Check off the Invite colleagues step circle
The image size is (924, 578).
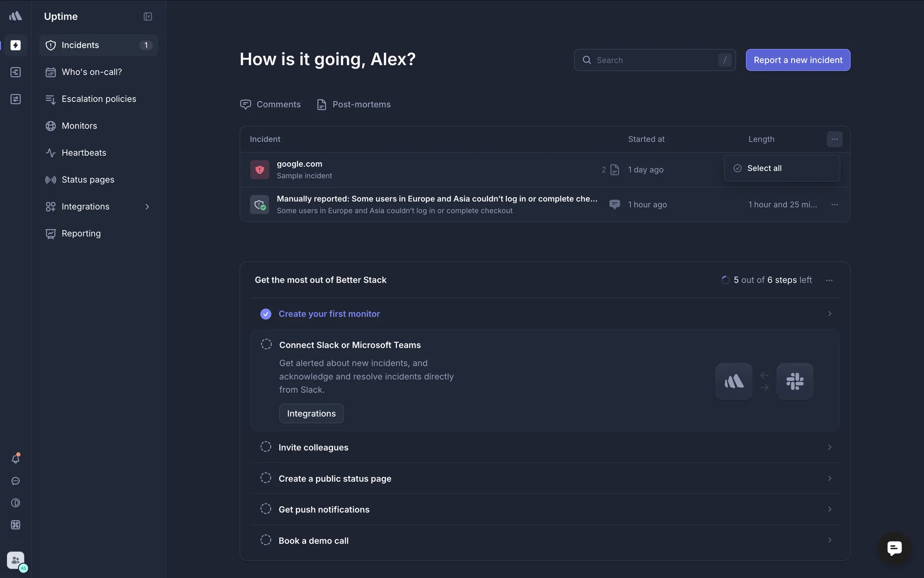266,447
